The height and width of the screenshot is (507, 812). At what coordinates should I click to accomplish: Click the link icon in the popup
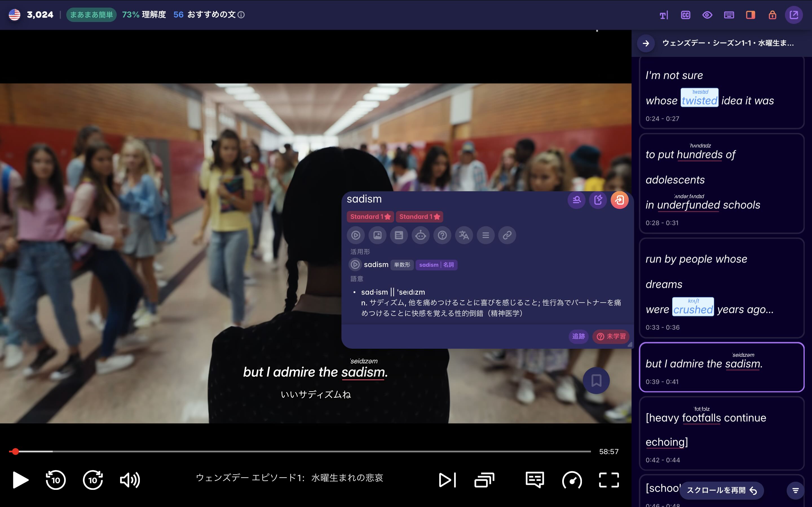507,235
